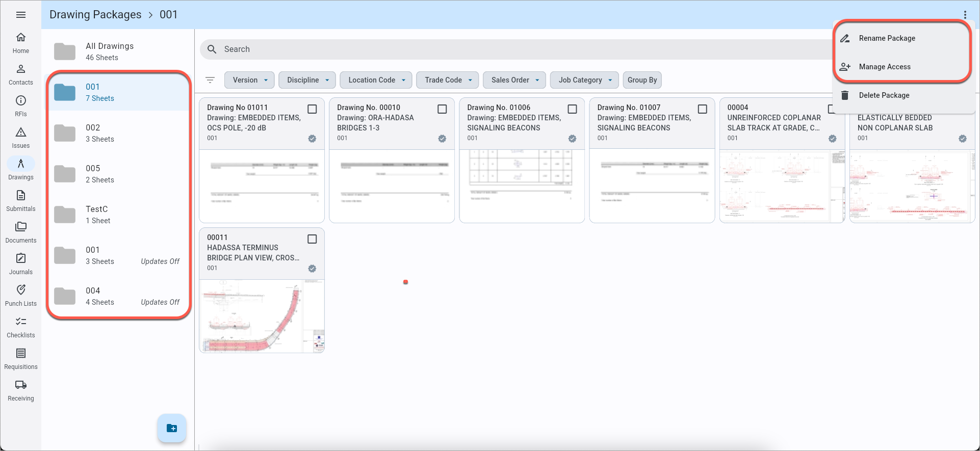The width and height of the screenshot is (980, 451).
Task: Open Issues from the sidebar
Action: point(21,138)
